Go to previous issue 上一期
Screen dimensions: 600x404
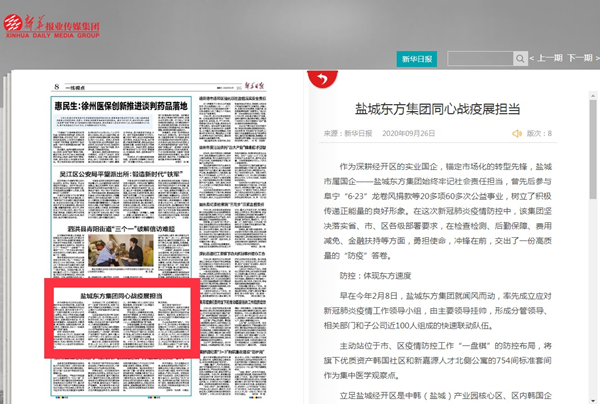click(546, 58)
